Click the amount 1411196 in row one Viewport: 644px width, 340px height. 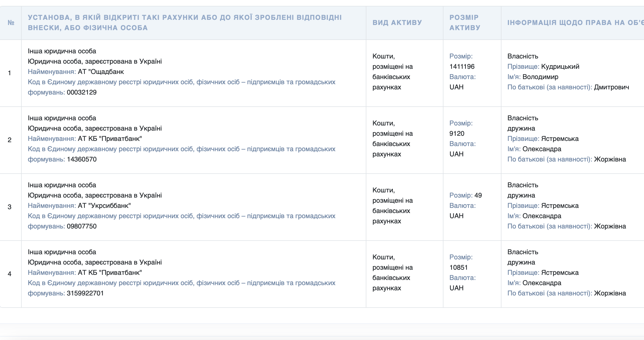point(462,66)
